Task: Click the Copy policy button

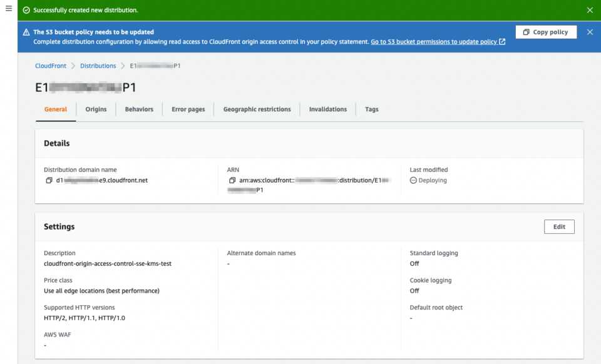Action: click(546, 31)
